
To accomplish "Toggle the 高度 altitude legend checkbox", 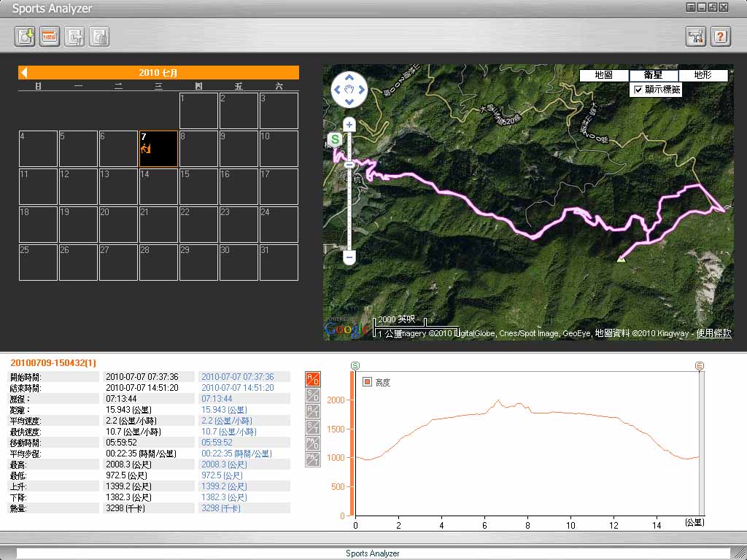I will click(367, 382).
